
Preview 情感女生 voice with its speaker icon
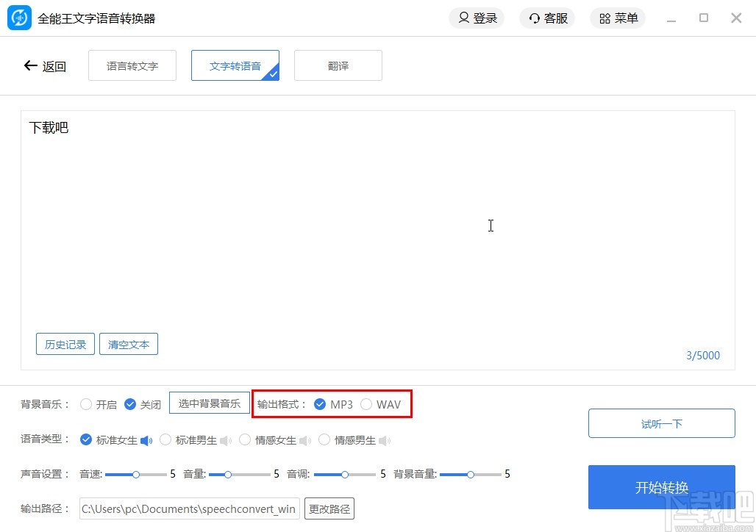[307, 439]
